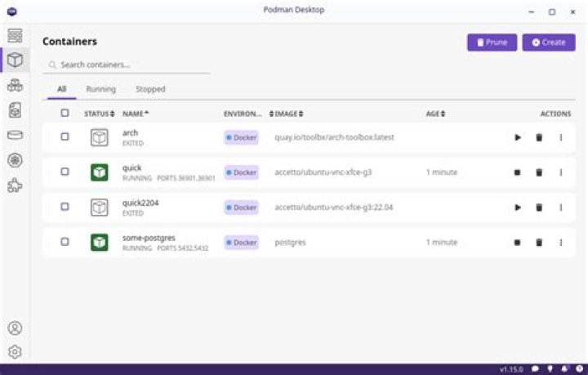Image resolution: width=588 pixels, height=375 pixels.
Task: Open the Settings gear in sidebar
Action: 15,352
